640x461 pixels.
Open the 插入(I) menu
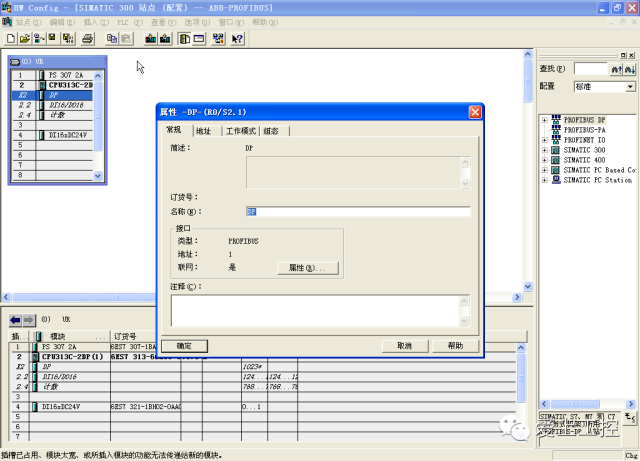click(96, 22)
